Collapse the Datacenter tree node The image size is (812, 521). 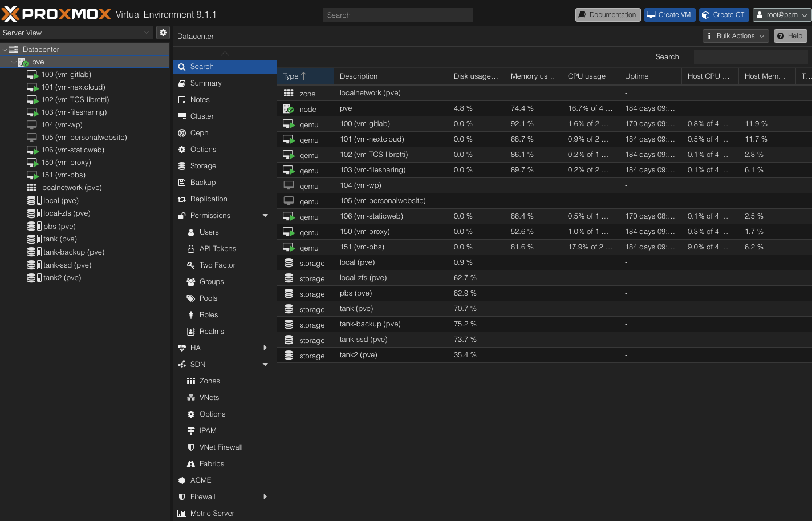point(5,50)
